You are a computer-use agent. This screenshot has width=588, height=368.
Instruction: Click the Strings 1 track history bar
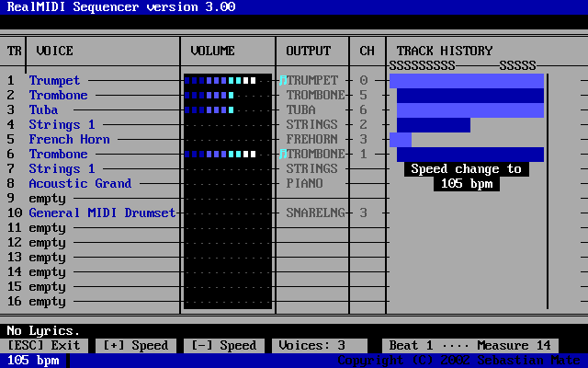click(x=433, y=125)
